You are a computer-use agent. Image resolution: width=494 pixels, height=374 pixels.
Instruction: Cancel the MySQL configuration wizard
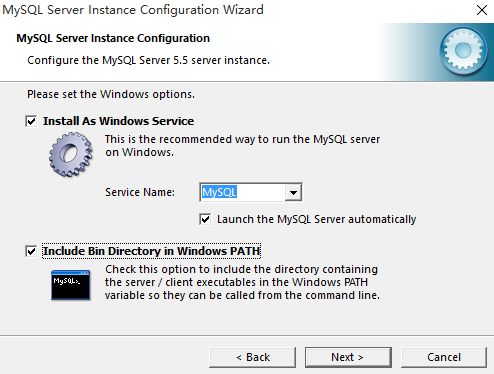click(444, 357)
